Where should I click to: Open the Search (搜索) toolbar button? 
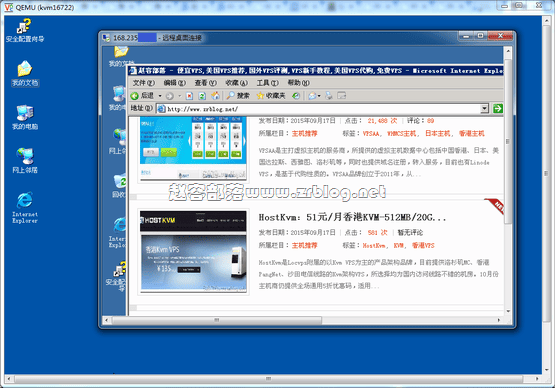tap(239, 96)
